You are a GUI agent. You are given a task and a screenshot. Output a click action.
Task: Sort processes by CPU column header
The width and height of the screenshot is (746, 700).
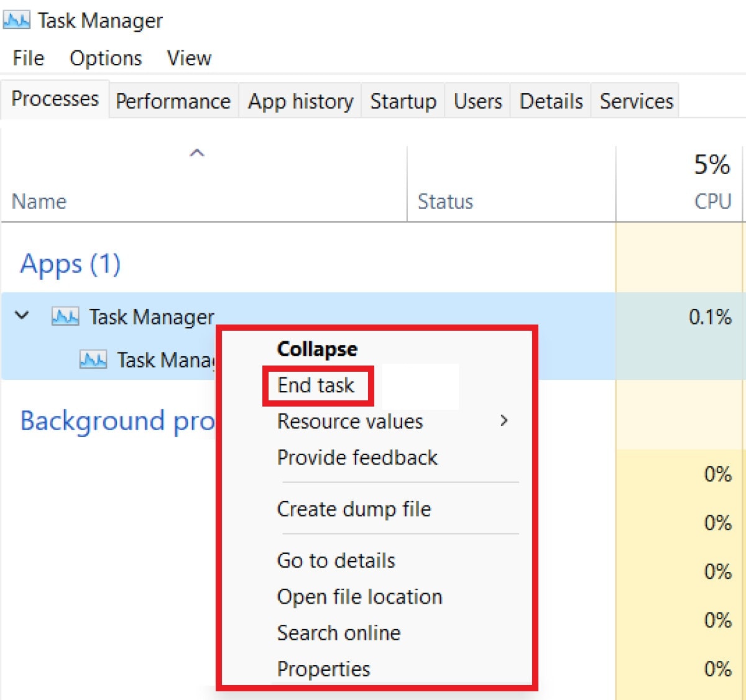coord(712,201)
